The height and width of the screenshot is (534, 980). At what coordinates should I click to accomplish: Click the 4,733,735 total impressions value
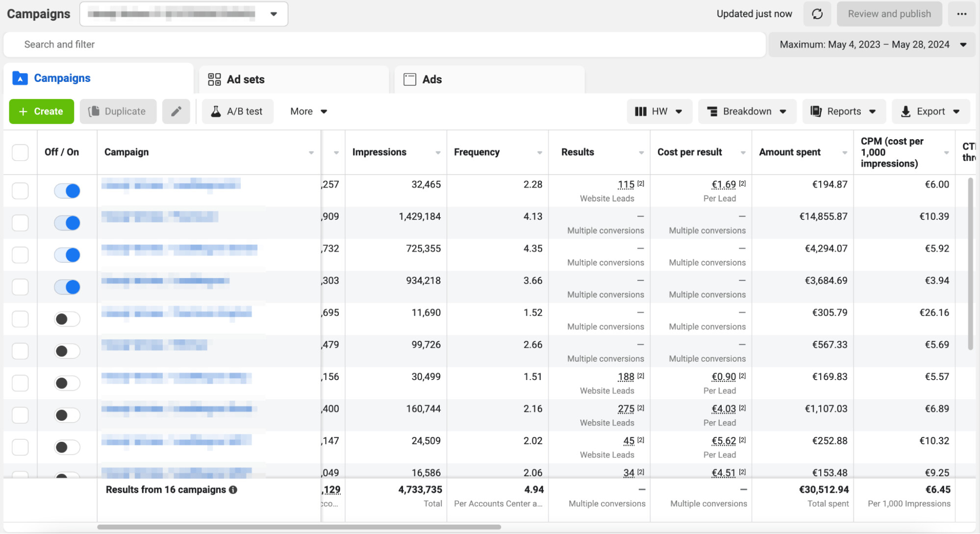point(420,489)
